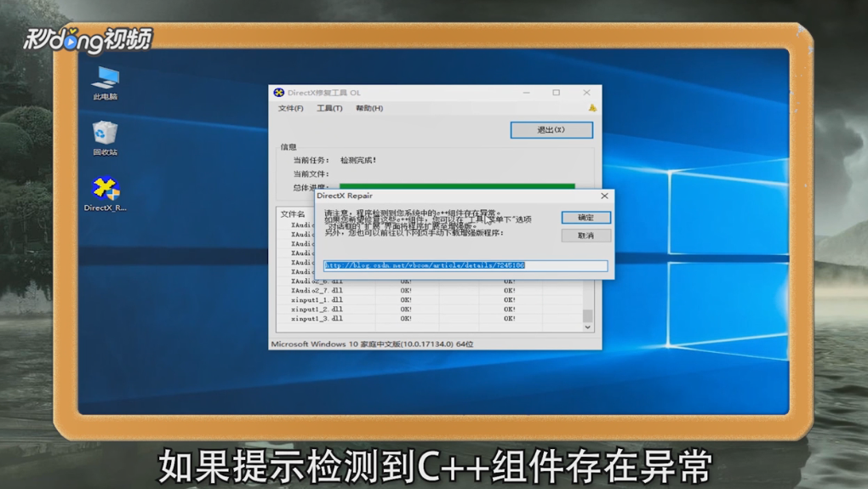Image resolution: width=868 pixels, height=489 pixels.
Task: Open the 文件(F) menu
Action: tap(291, 108)
